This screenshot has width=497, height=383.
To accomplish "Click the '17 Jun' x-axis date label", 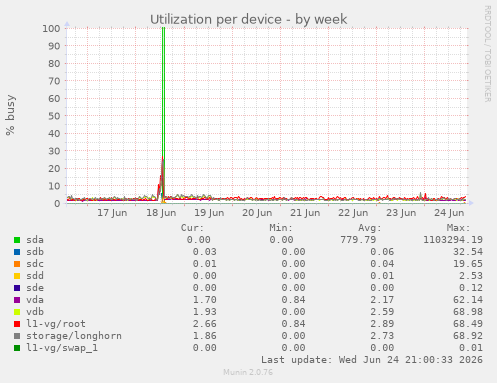I will coord(112,213).
